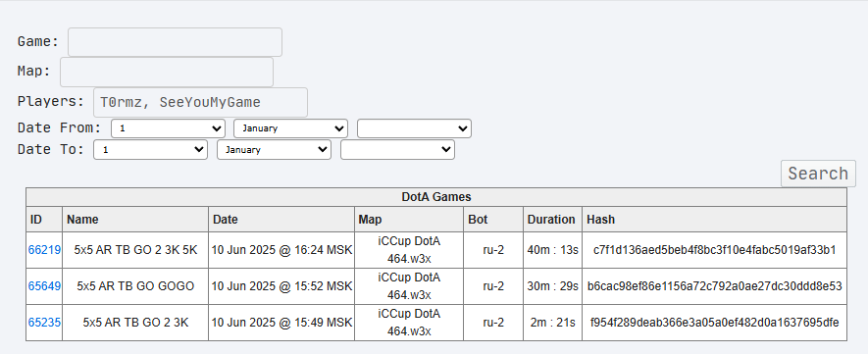The width and height of the screenshot is (868, 354).
Task: Expand the Date To month dropdown
Action: [274, 150]
